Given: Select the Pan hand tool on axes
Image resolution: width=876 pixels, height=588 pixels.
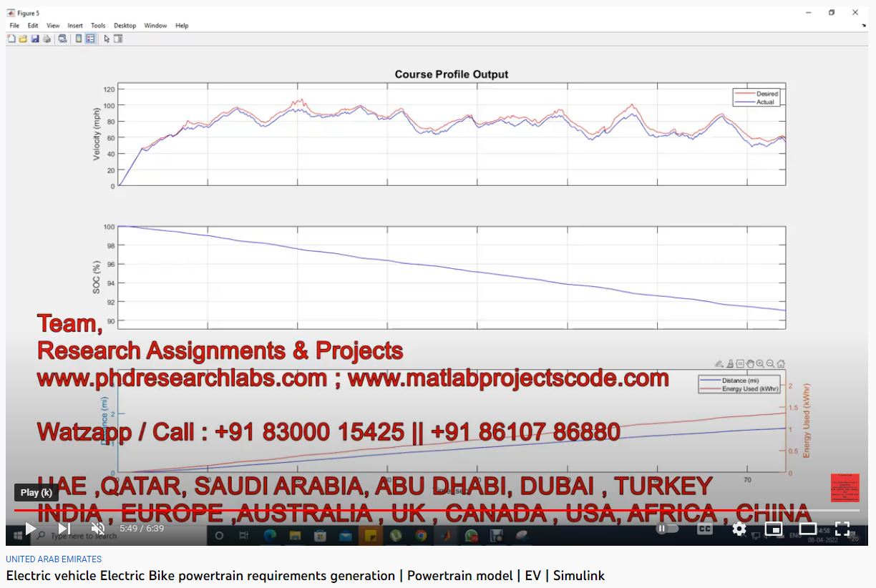Looking at the screenshot, I should point(750,363).
